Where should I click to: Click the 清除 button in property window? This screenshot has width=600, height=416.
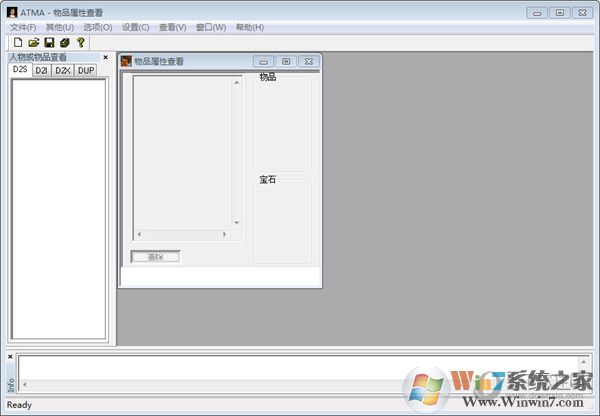(x=155, y=257)
